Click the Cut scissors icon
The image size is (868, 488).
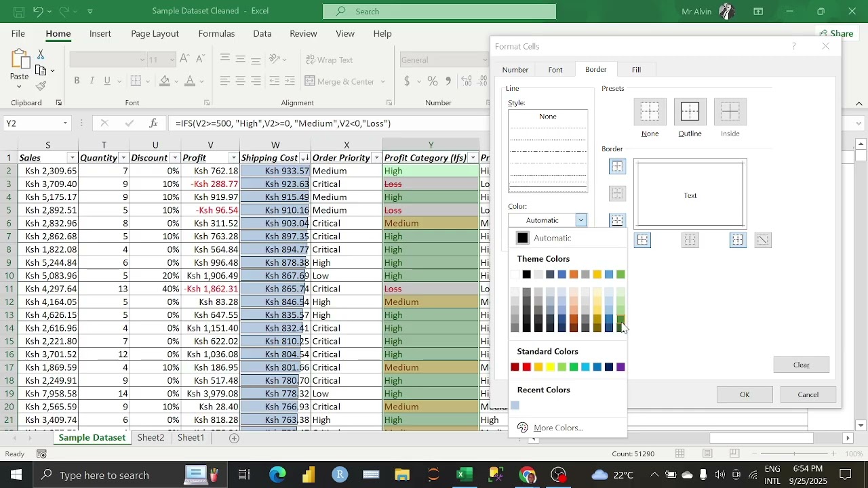(41, 54)
